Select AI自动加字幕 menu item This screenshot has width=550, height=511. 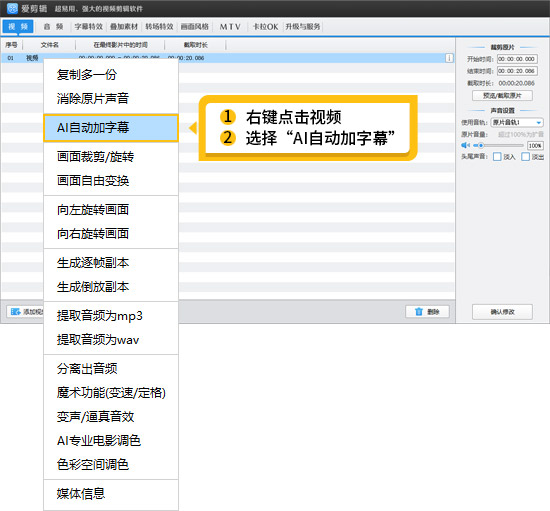pos(111,128)
